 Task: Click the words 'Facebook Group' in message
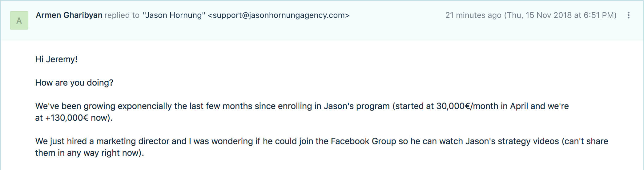coord(363,141)
